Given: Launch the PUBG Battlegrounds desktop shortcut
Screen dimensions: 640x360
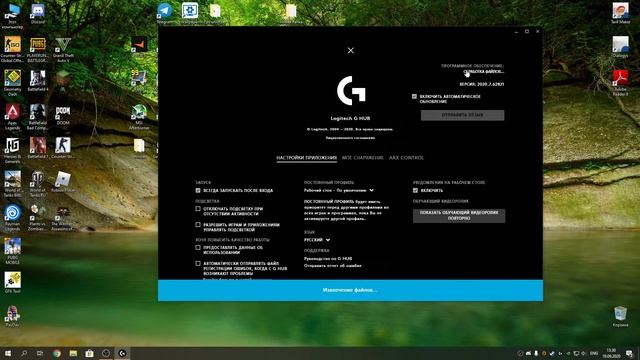Looking at the screenshot, I should point(38,50).
